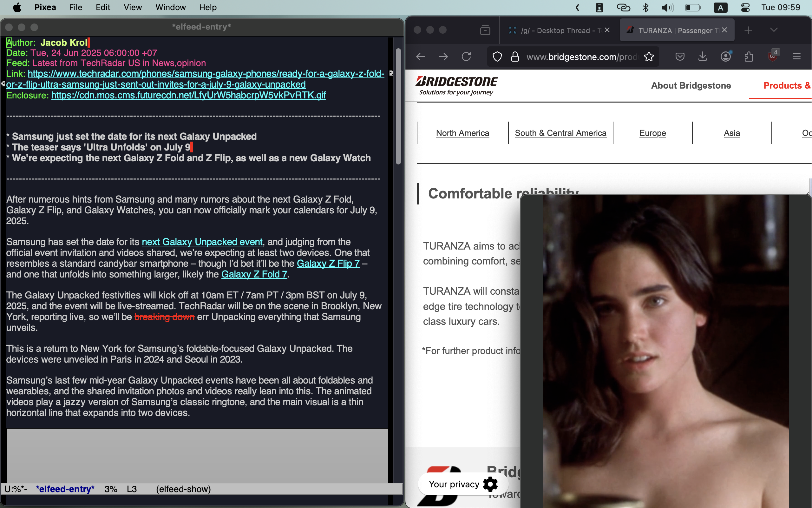Choose South & Central America region link
The height and width of the screenshot is (508, 812).
560,133
